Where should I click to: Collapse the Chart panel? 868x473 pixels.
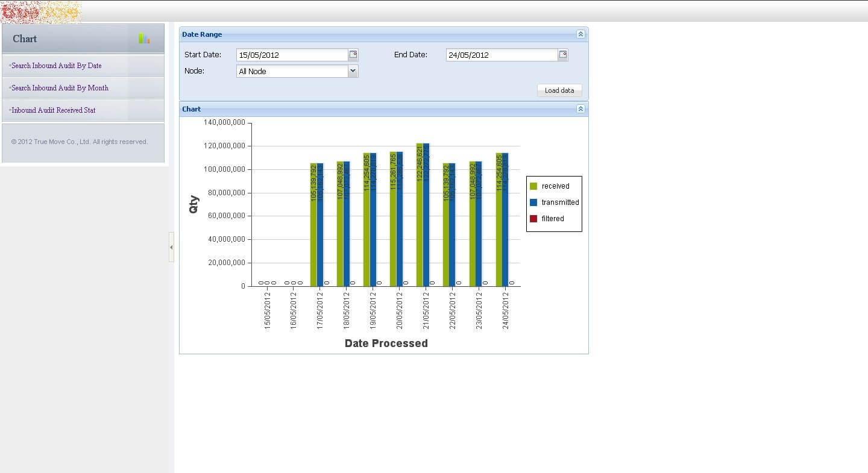click(x=580, y=109)
